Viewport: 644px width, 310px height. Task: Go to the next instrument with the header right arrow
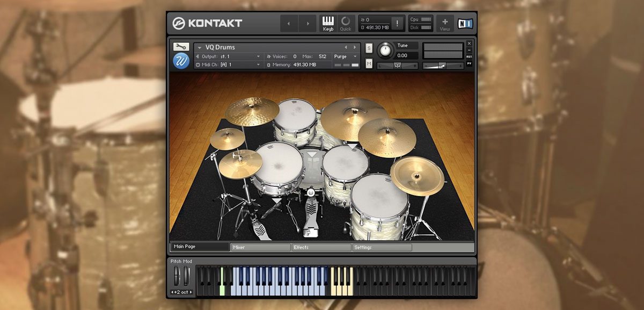pos(307,24)
